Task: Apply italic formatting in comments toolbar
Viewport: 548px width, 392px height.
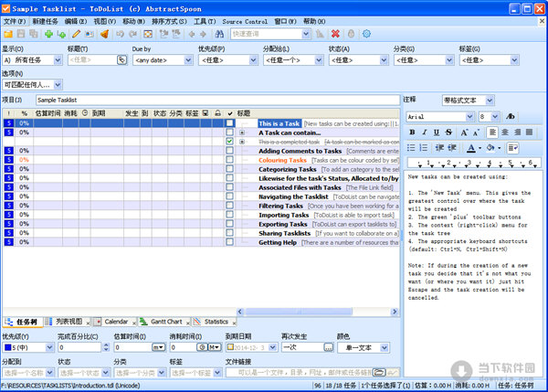Action: point(425,132)
